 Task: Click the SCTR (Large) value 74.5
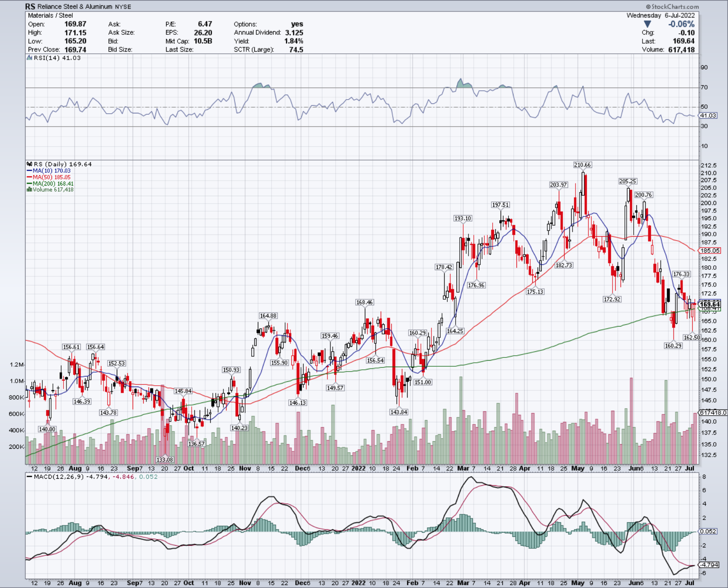pos(296,49)
